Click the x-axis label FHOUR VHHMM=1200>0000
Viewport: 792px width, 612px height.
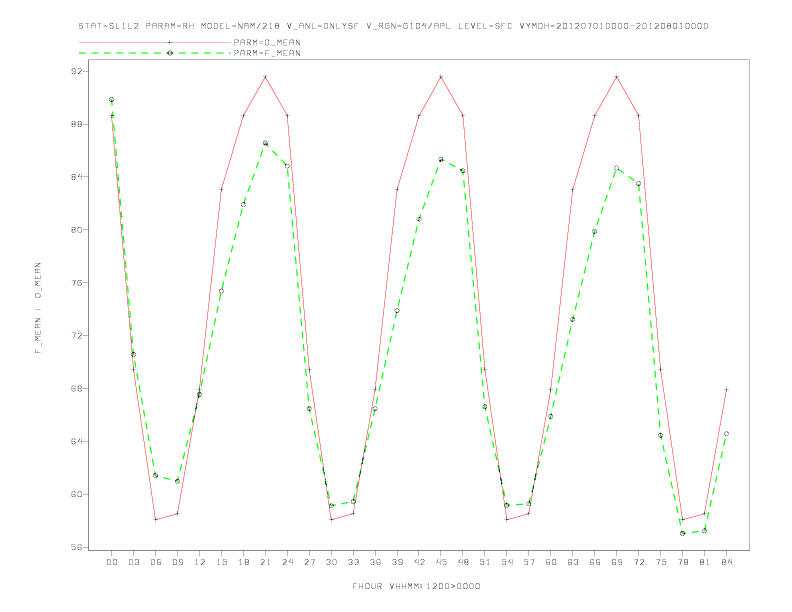(x=416, y=586)
